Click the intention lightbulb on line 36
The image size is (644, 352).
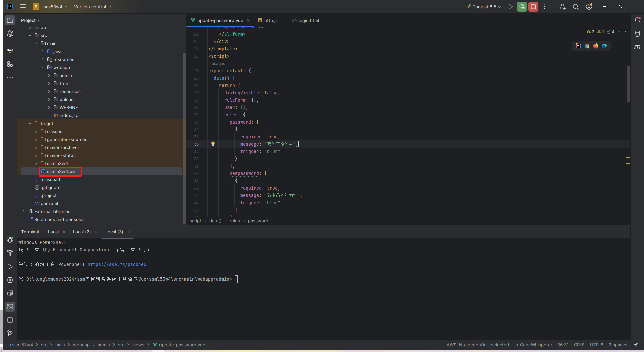coord(213,144)
